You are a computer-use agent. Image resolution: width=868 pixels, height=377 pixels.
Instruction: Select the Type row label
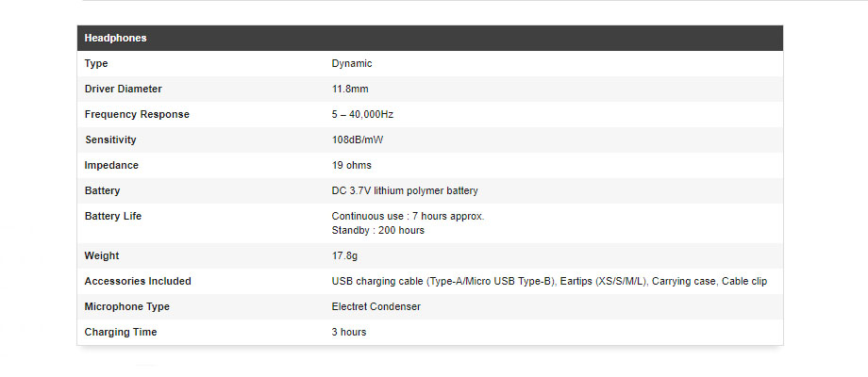click(96, 63)
